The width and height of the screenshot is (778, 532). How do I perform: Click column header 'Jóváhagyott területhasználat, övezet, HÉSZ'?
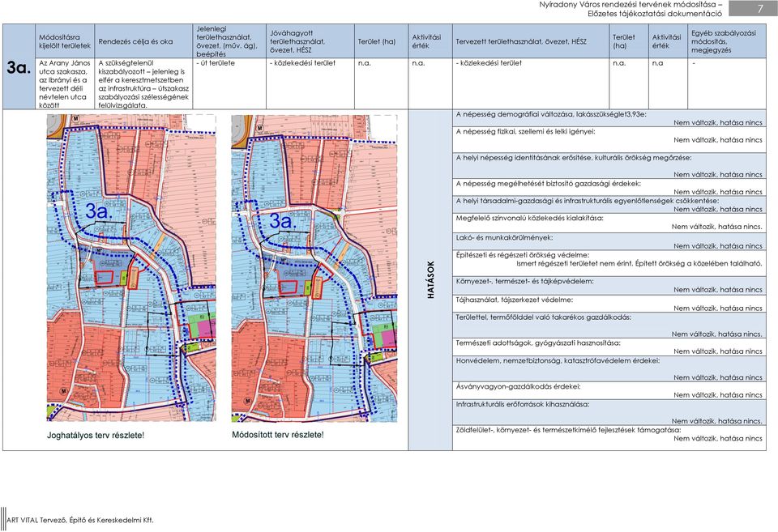point(310,41)
